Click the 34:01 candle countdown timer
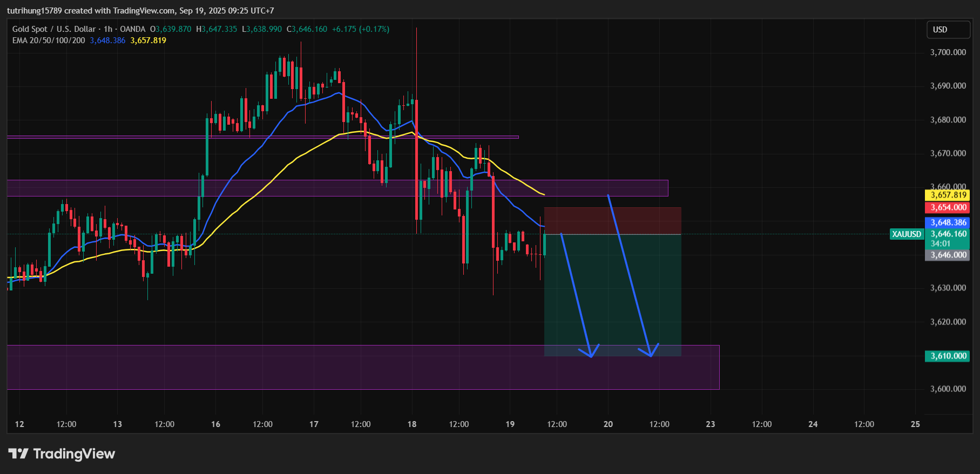The width and height of the screenshot is (980, 474). 941,244
